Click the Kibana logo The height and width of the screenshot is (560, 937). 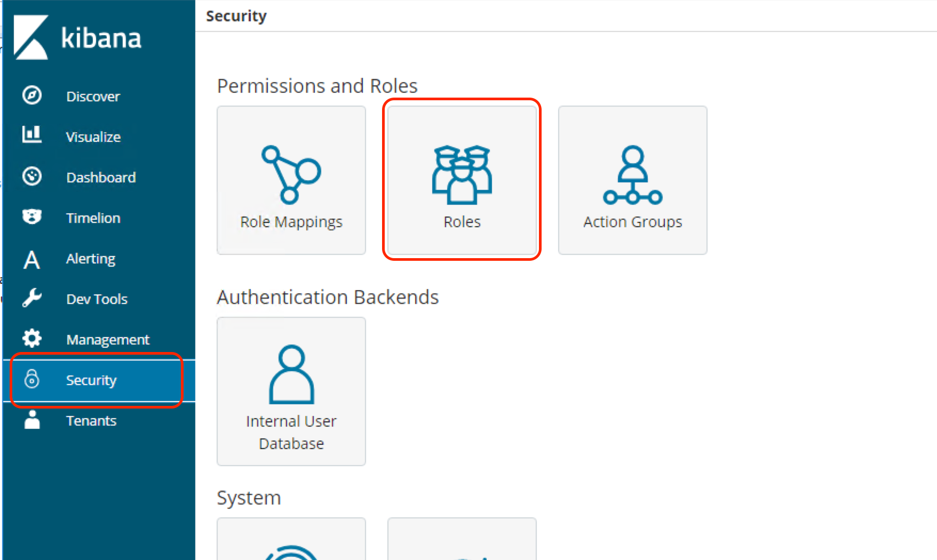point(78,37)
